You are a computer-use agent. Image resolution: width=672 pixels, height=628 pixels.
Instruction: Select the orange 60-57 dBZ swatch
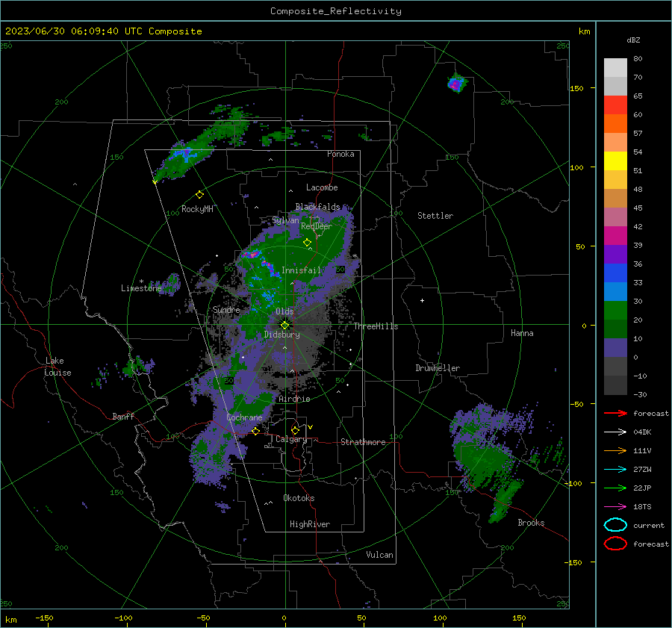[x=615, y=123]
